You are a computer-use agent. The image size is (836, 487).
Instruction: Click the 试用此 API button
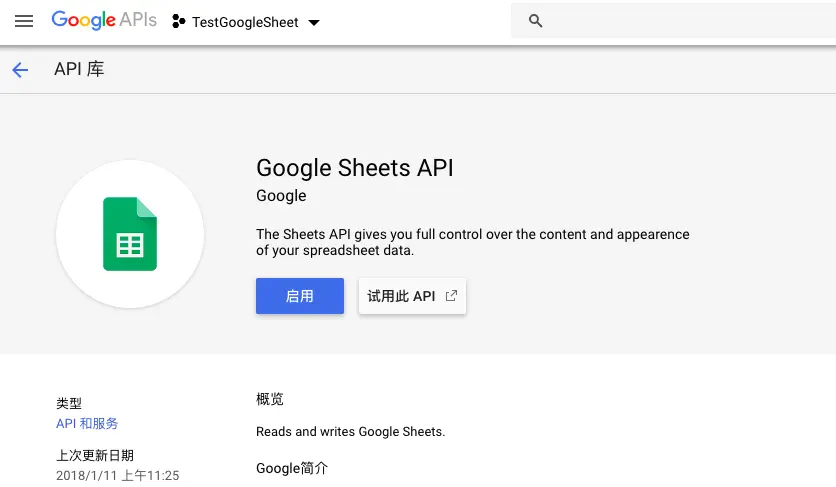(412, 296)
